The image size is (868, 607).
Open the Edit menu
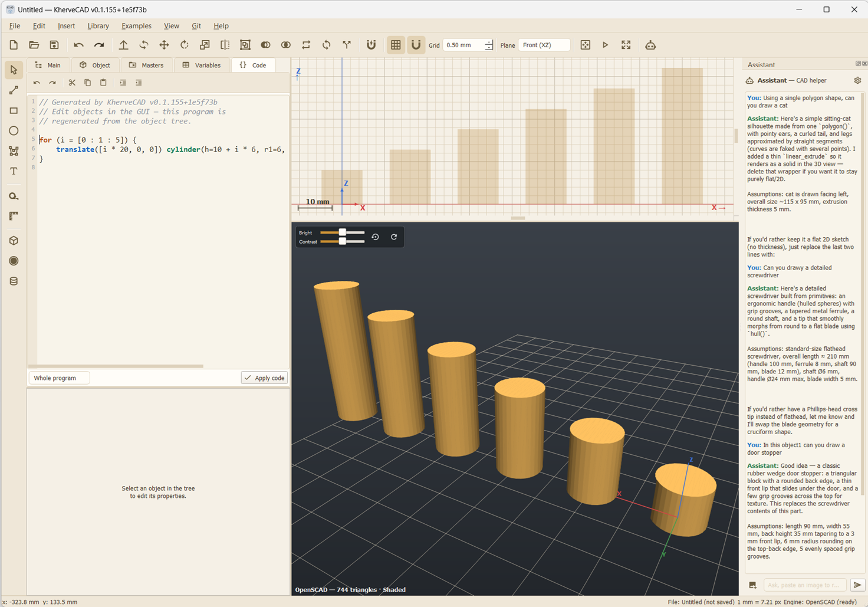[39, 26]
